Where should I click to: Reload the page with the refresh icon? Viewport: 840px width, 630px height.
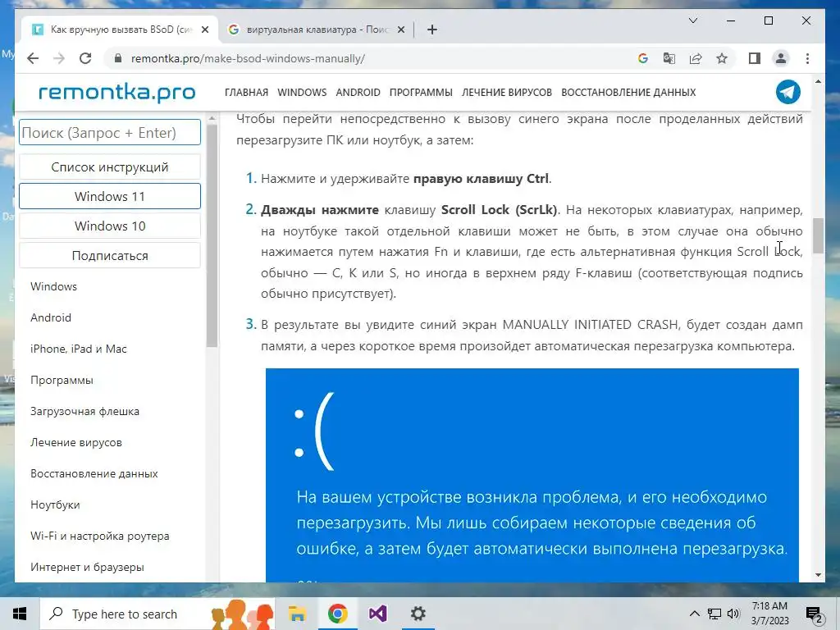[85, 58]
